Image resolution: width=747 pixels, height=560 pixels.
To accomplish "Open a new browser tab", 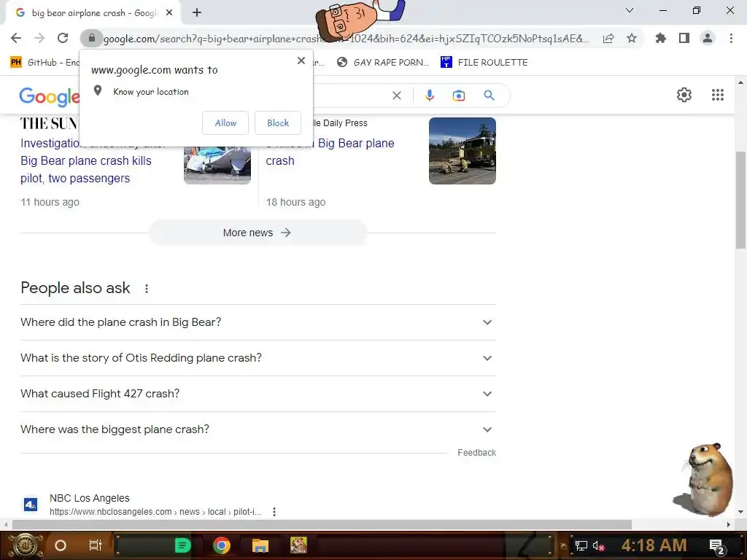I will point(197,13).
